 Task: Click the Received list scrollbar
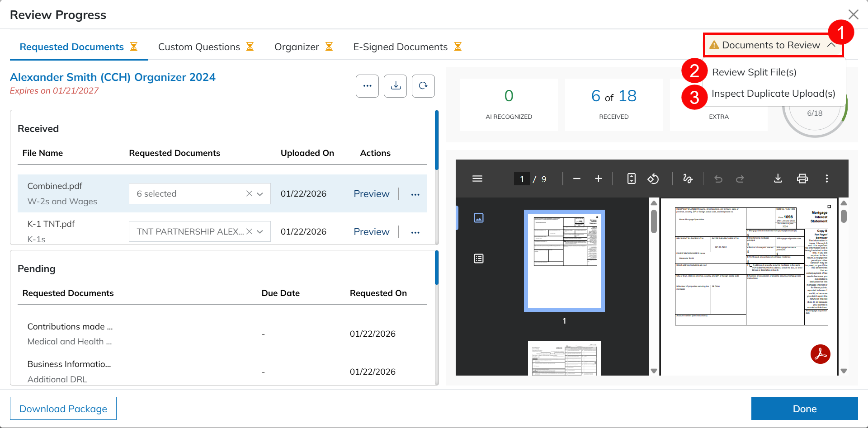pyautogui.click(x=437, y=140)
